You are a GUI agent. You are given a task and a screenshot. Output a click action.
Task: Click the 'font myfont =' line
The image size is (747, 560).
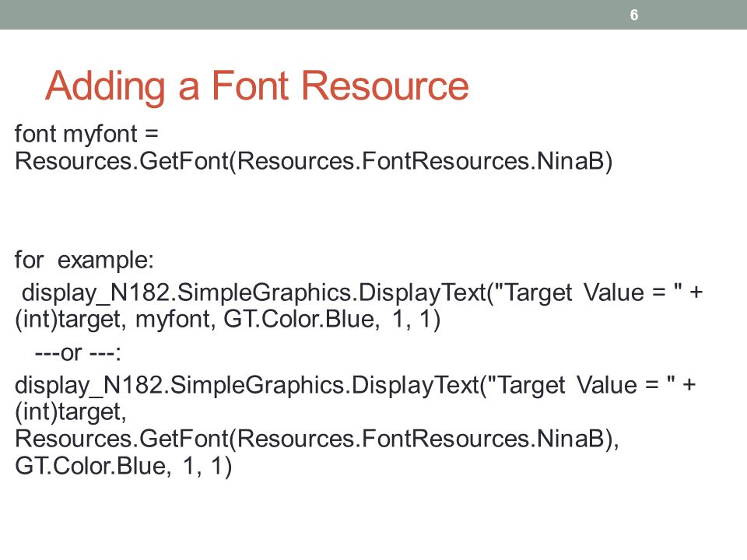click(86, 134)
